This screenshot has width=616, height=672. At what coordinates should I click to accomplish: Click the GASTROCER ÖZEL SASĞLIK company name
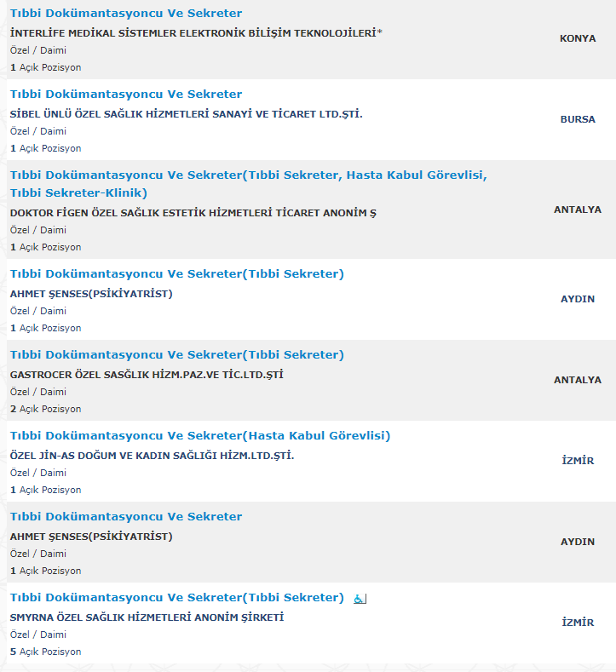point(147,375)
